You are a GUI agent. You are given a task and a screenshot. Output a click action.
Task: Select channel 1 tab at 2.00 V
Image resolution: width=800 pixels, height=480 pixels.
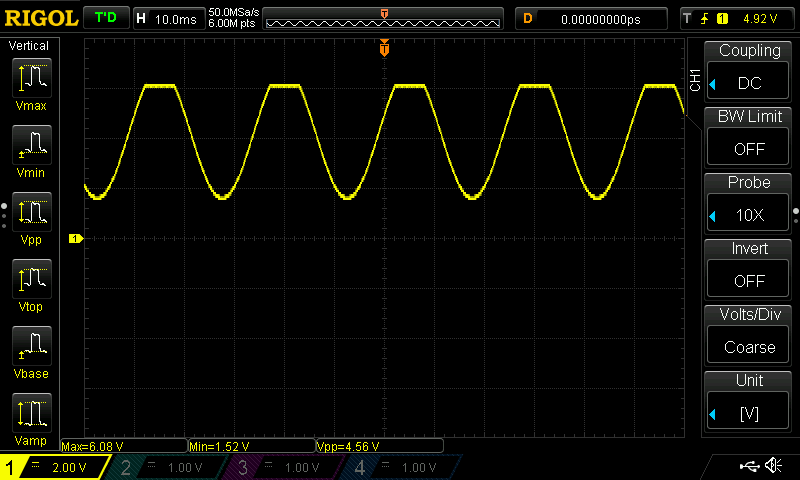point(54,467)
